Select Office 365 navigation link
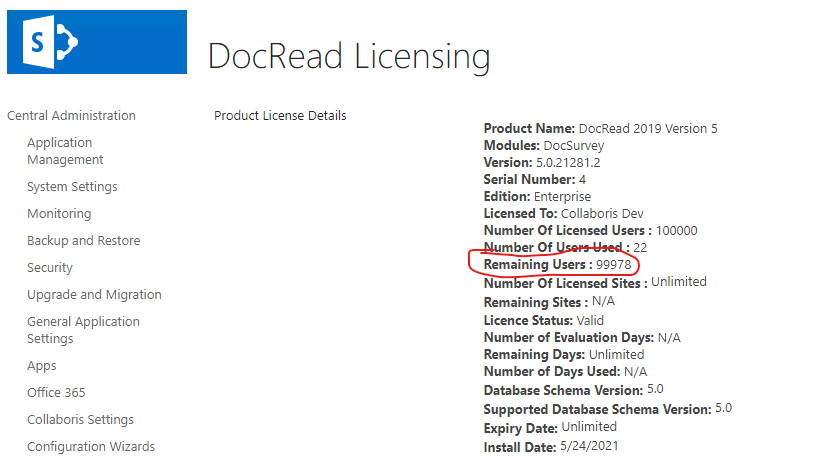Screen dimensions: 818x468 coord(56,393)
